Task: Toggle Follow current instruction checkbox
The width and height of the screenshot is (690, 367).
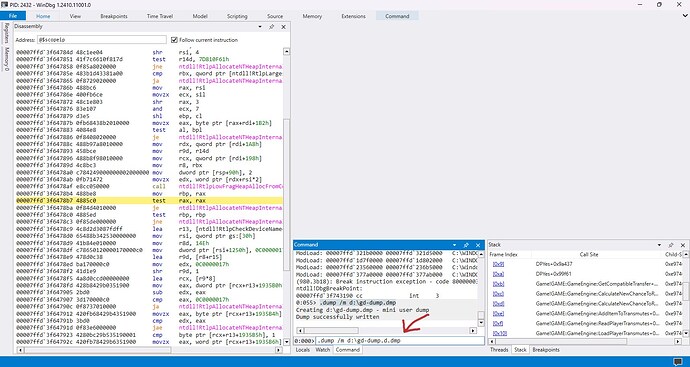Action: pos(174,40)
